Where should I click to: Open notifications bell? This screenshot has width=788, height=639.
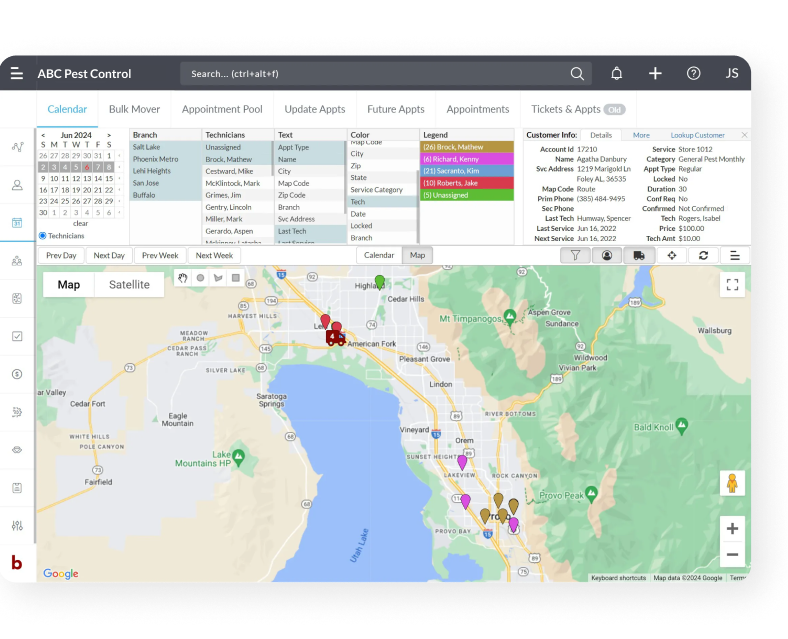click(616, 74)
